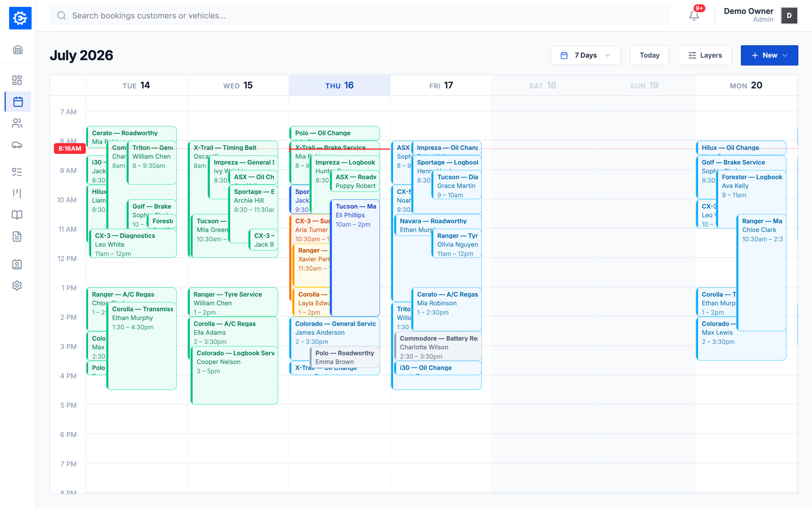Image resolution: width=812 pixels, height=508 pixels.
Task: Open the Cerato — A/C Regas Mia Robinson booking
Action: pos(447,309)
